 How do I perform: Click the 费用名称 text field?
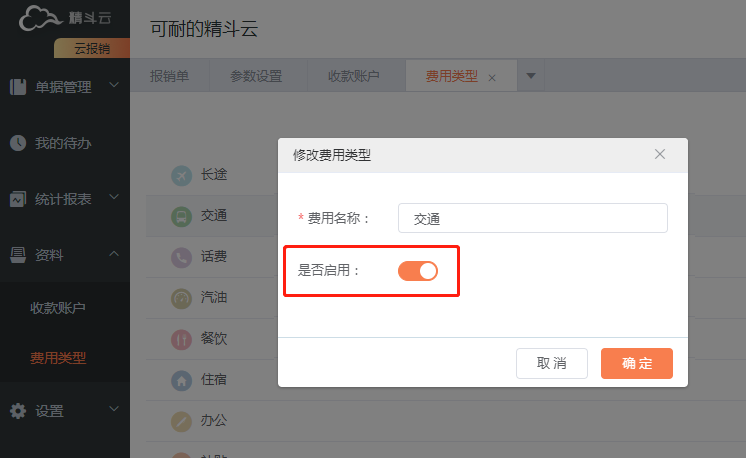(x=532, y=218)
